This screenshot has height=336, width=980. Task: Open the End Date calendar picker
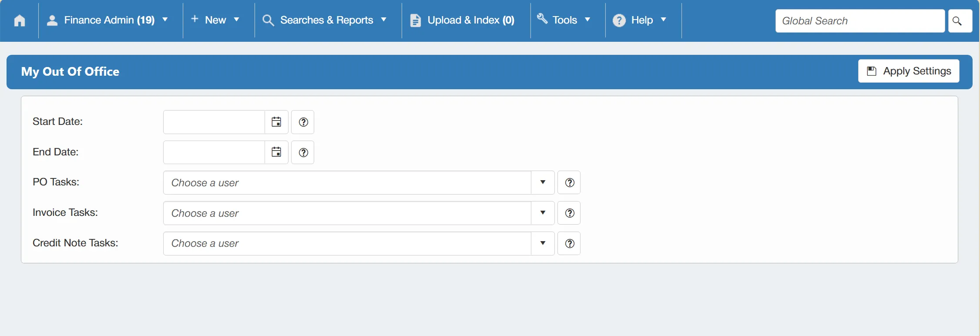pos(276,152)
